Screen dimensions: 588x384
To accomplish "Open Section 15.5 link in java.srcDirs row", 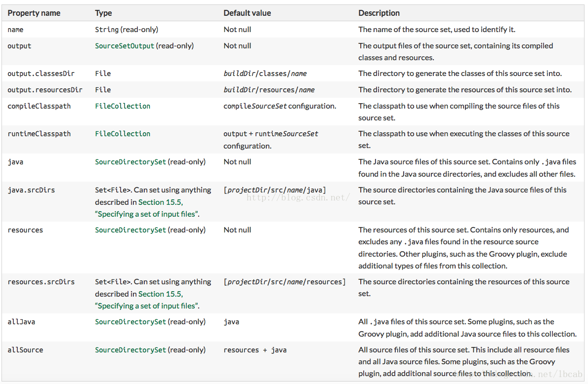I will pos(161,202).
